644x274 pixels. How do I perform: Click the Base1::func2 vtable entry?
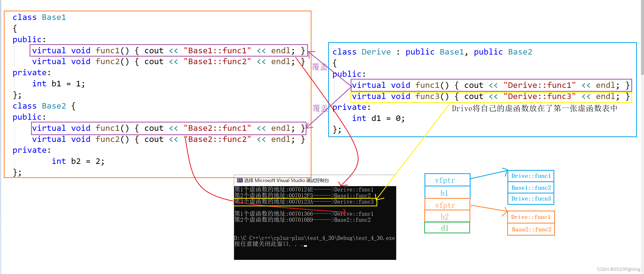[x=531, y=188]
